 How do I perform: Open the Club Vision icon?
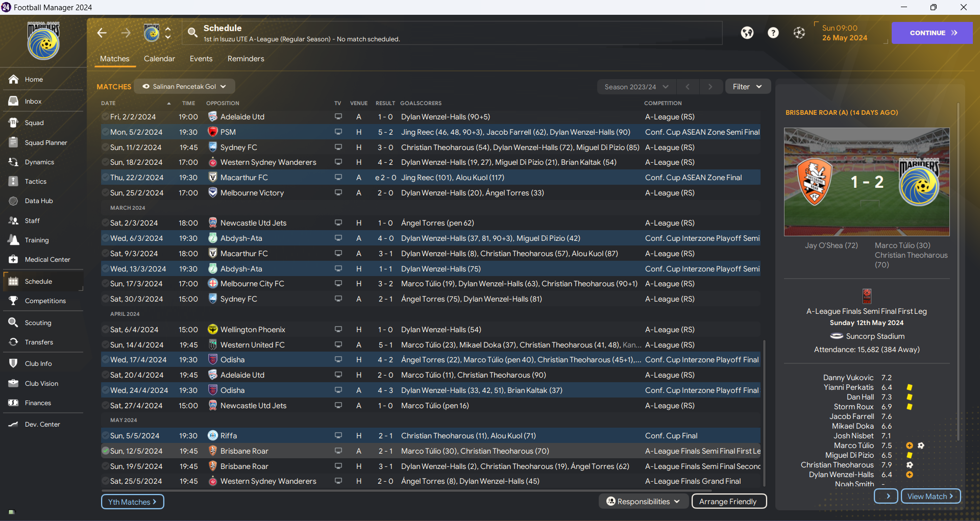pyautogui.click(x=14, y=383)
